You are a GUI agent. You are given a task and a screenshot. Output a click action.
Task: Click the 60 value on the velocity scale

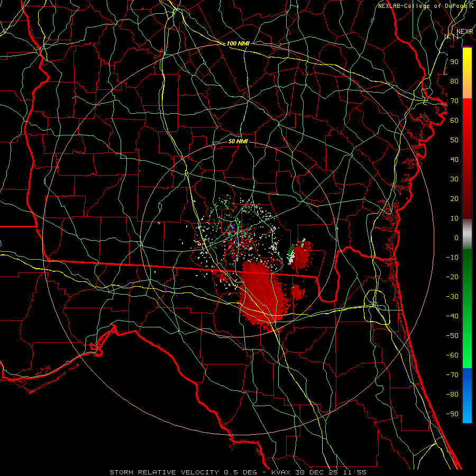454,121
